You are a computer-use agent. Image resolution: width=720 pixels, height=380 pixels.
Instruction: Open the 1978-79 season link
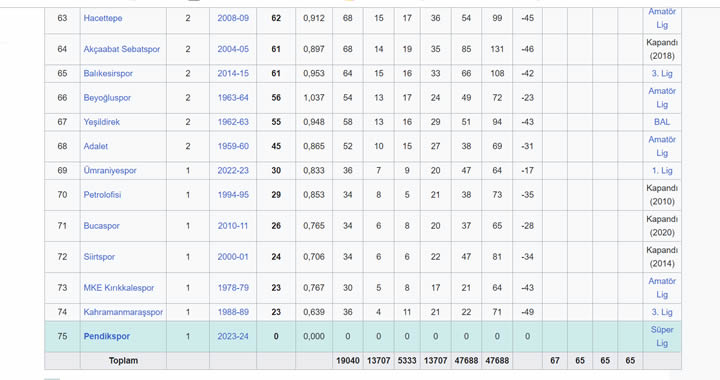tap(233, 288)
